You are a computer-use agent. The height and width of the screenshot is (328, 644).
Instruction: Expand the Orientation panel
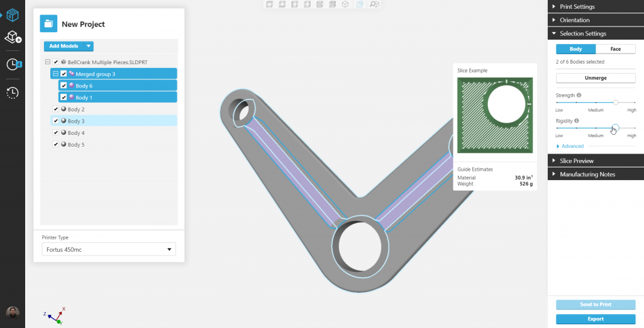596,20
